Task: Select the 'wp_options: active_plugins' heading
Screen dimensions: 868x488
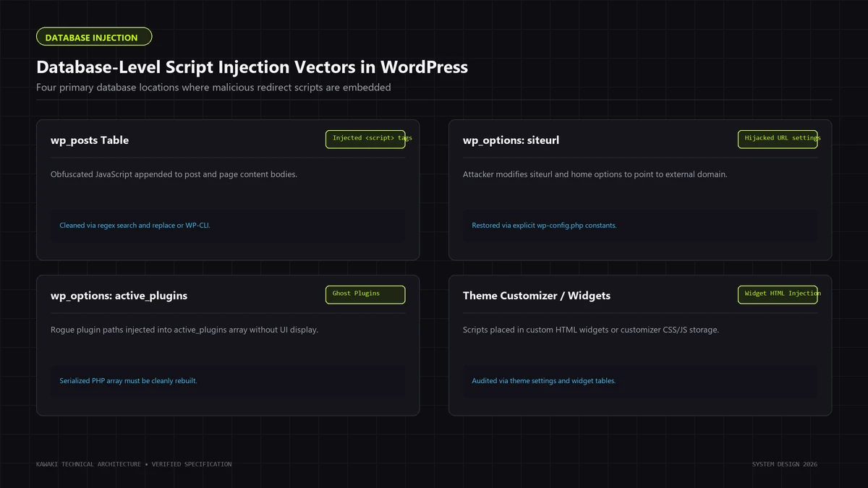Action: [119, 296]
